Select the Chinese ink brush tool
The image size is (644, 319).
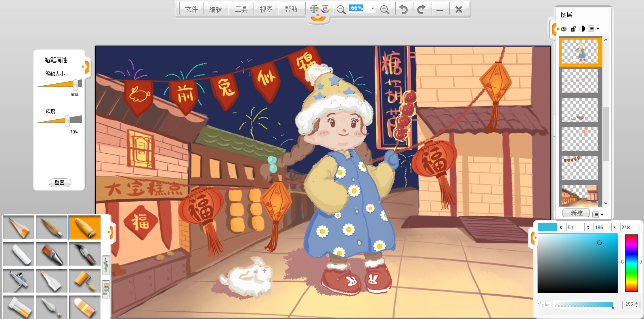[85, 254]
